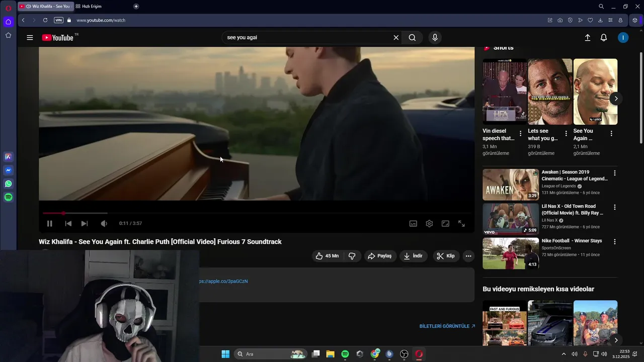Open the Windows Start menu
The image size is (644, 362).
pos(225,354)
